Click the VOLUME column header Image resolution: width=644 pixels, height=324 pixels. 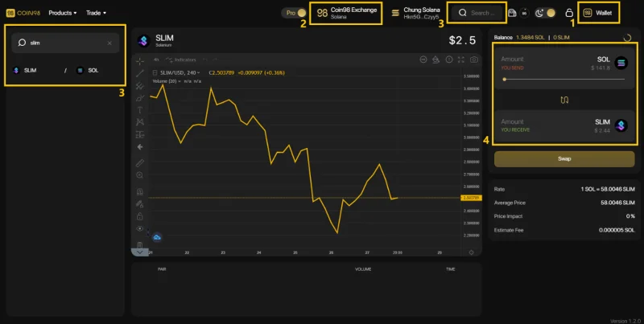tap(363, 269)
